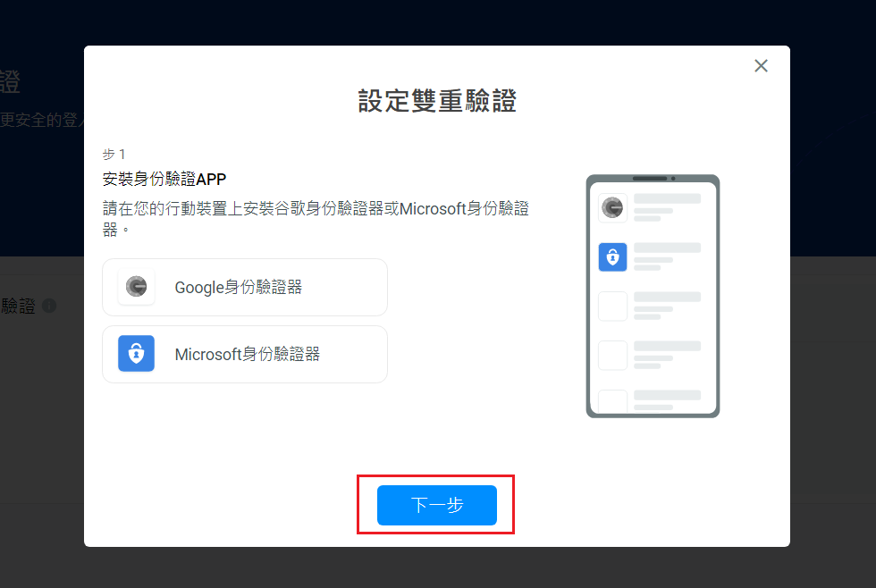Viewport: 876px width, 588px height.
Task: Click the dimmed 驗證 label behind the dialog
Action: (18, 306)
